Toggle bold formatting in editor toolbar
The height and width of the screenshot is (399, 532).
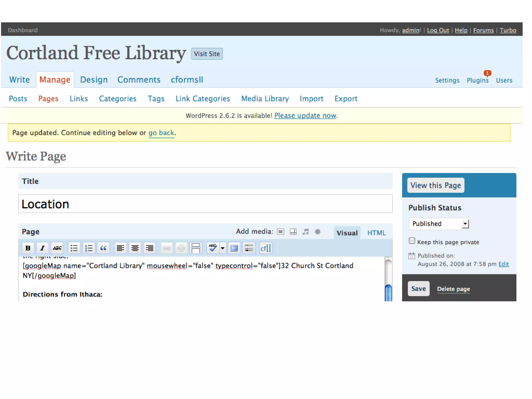(28, 248)
